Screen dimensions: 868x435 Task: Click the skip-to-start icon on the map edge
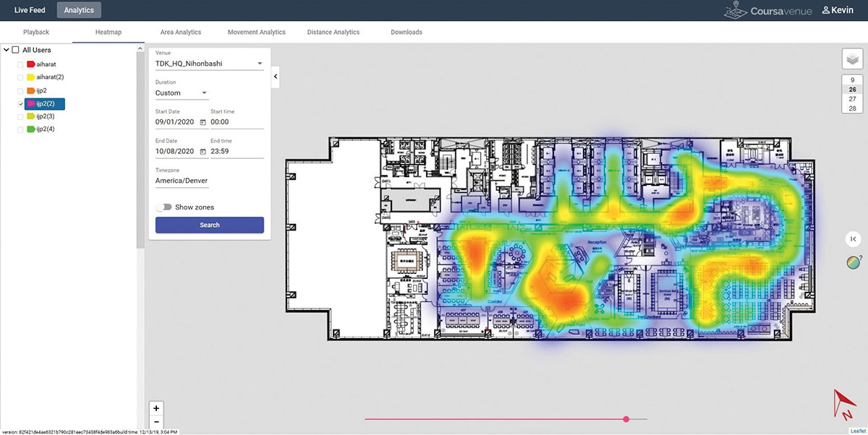pos(854,238)
